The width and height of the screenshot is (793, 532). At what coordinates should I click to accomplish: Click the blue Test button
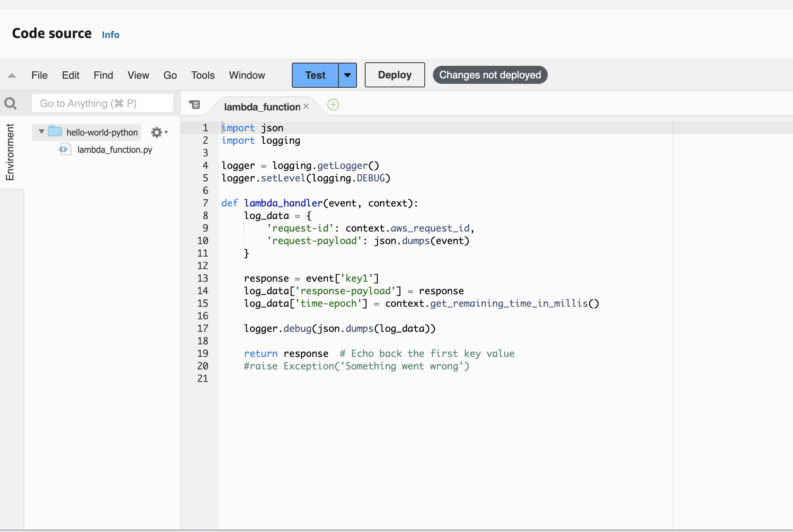315,75
